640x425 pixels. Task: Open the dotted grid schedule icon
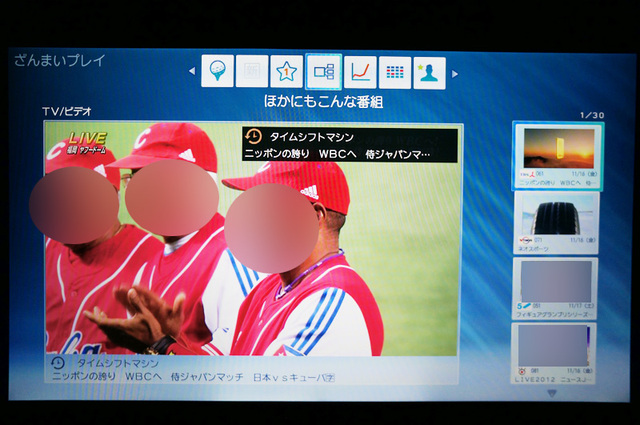pyautogui.click(x=395, y=73)
